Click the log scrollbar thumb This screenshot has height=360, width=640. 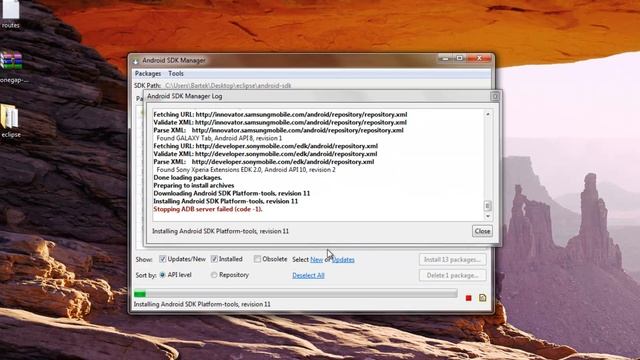[487, 205]
